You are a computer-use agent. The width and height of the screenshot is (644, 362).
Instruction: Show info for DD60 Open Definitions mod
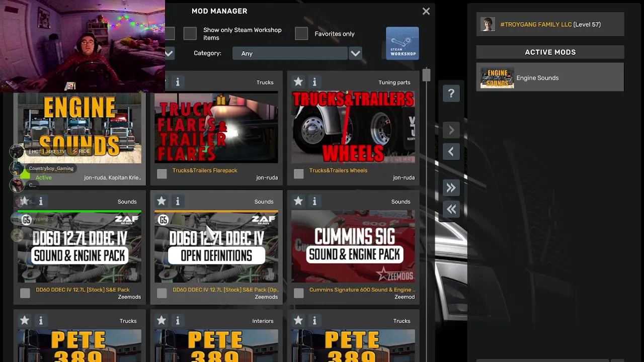[x=178, y=202]
